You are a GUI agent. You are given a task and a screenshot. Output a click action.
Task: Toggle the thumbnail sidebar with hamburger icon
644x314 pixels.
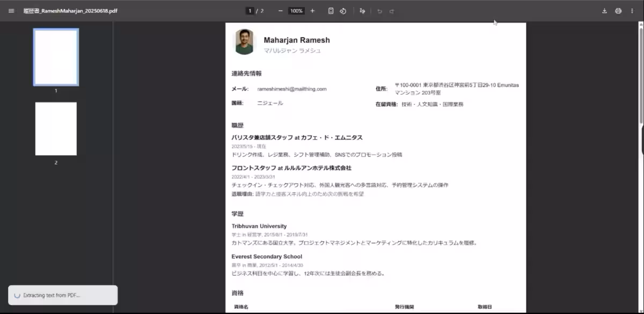tap(11, 10)
